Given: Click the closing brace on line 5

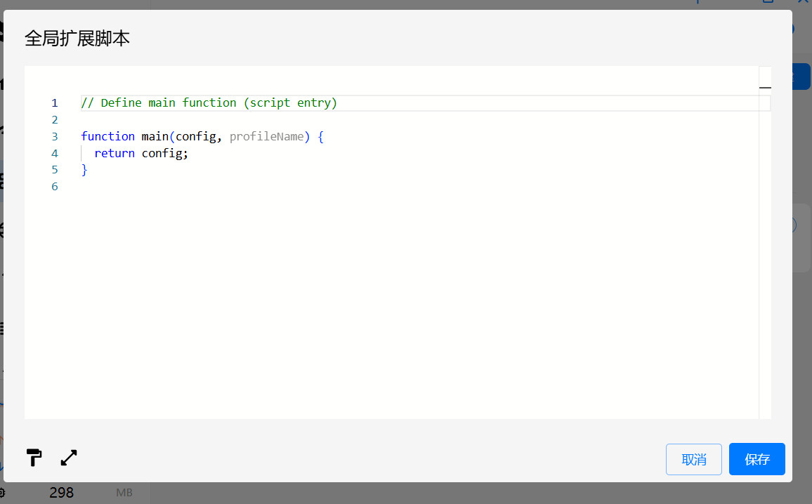Looking at the screenshot, I should click(84, 170).
